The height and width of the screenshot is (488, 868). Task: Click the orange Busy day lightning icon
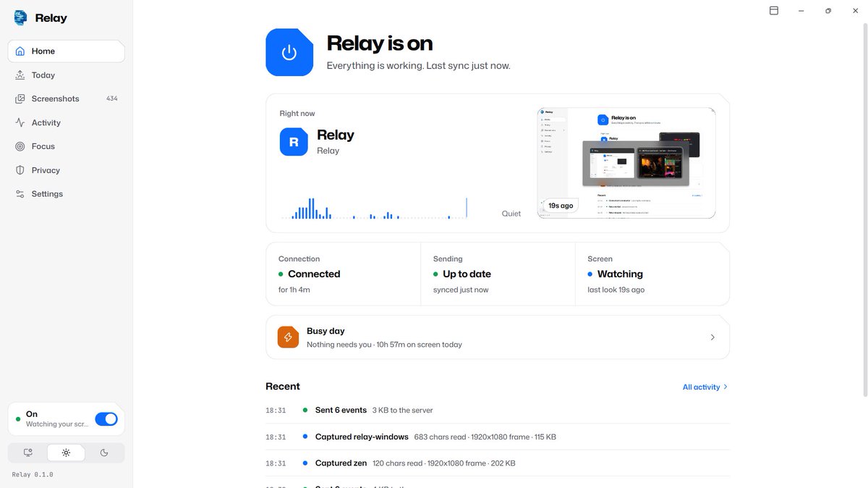point(288,337)
